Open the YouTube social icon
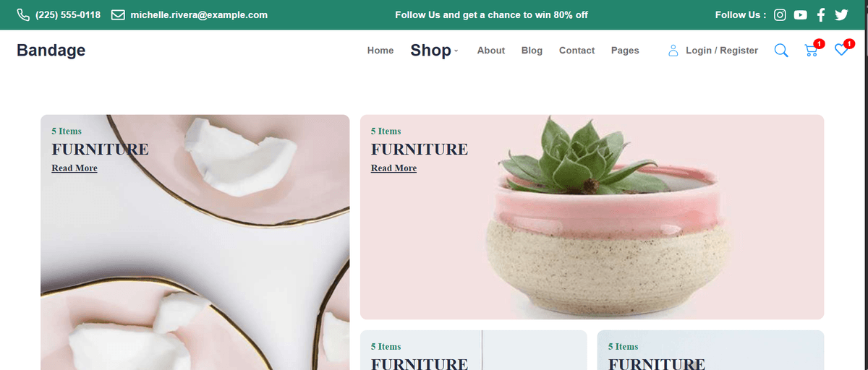 pos(800,14)
